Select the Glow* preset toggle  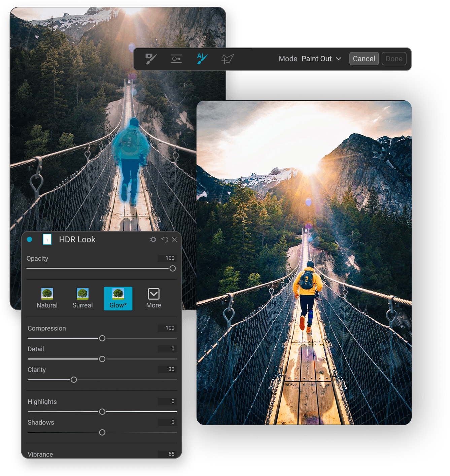(x=118, y=298)
